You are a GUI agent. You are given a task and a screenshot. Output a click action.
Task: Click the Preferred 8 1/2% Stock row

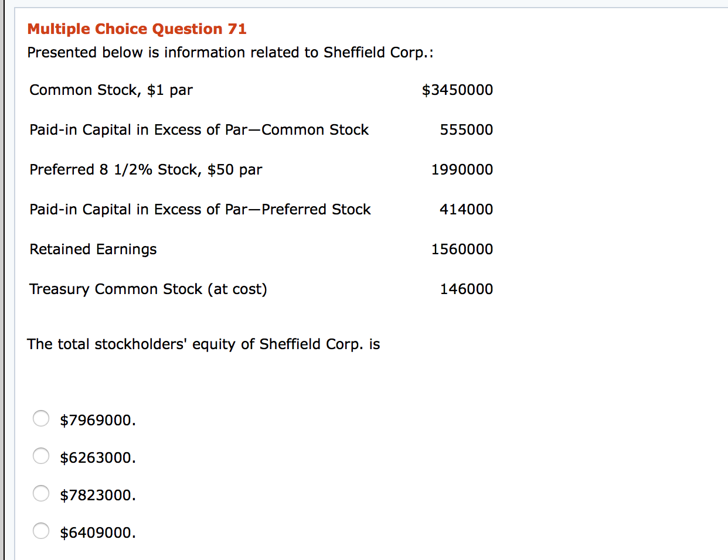click(x=145, y=169)
